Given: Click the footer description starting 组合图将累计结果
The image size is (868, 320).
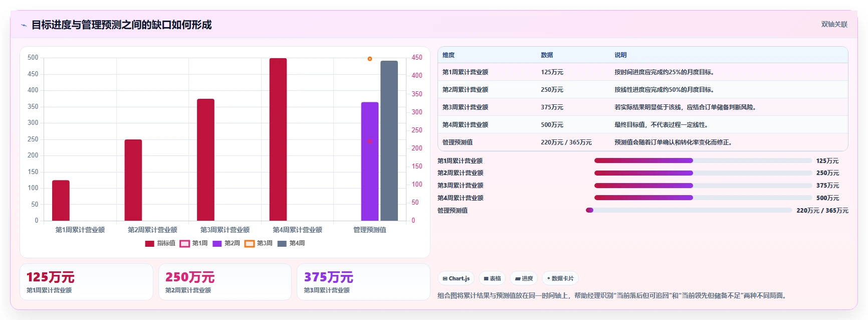Looking at the screenshot, I should click(x=613, y=296).
